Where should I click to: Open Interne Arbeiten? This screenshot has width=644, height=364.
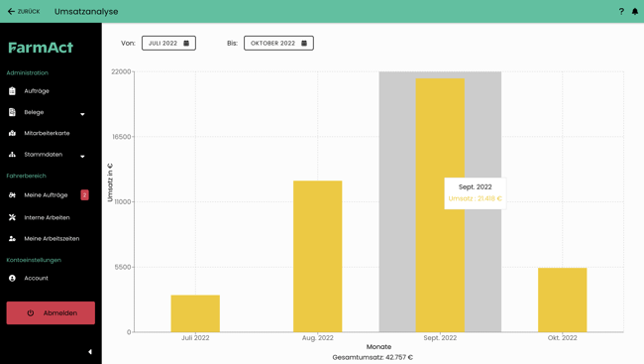pyautogui.click(x=47, y=217)
